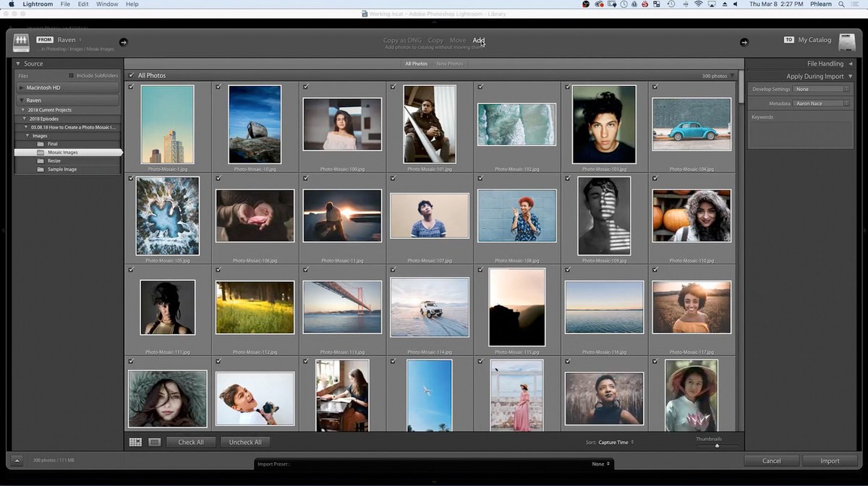The width and height of the screenshot is (868, 486).
Task: Click the Cancel button
Action: pos(772,461)
